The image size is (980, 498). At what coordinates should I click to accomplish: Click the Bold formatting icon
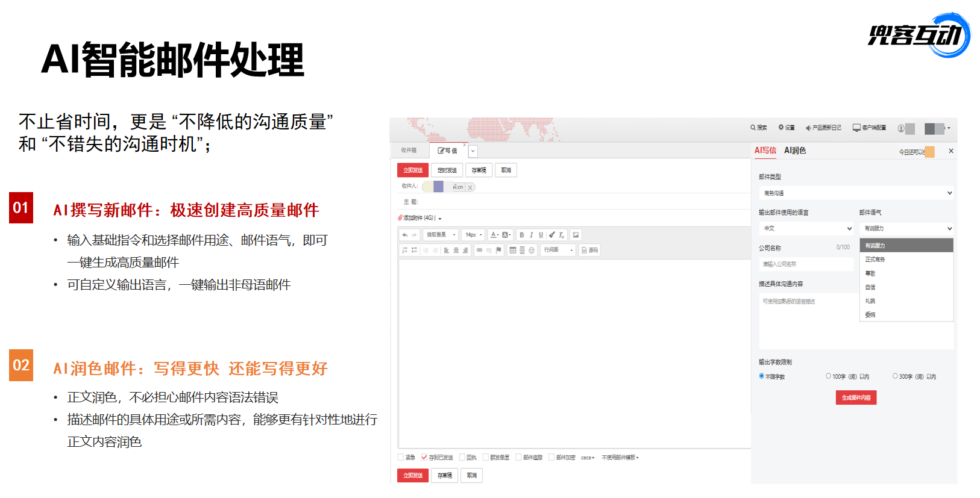[x=522, y=235]
